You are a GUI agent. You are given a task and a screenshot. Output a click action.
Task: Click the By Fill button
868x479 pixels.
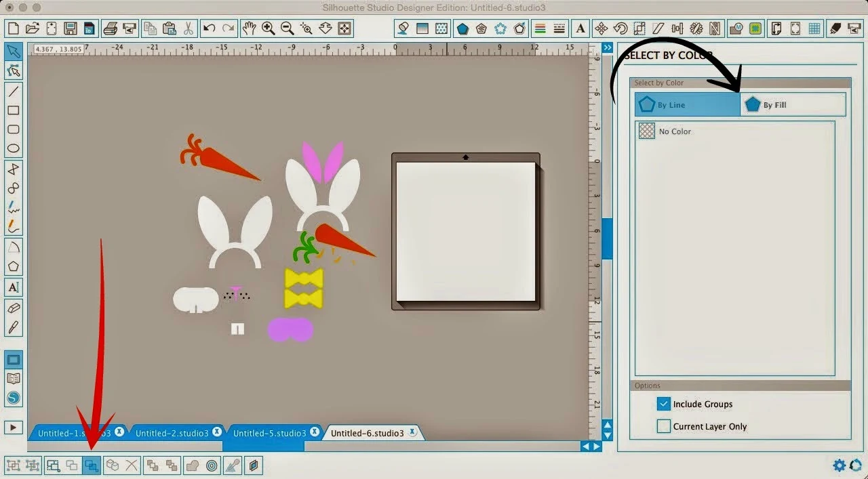point(793,104)
